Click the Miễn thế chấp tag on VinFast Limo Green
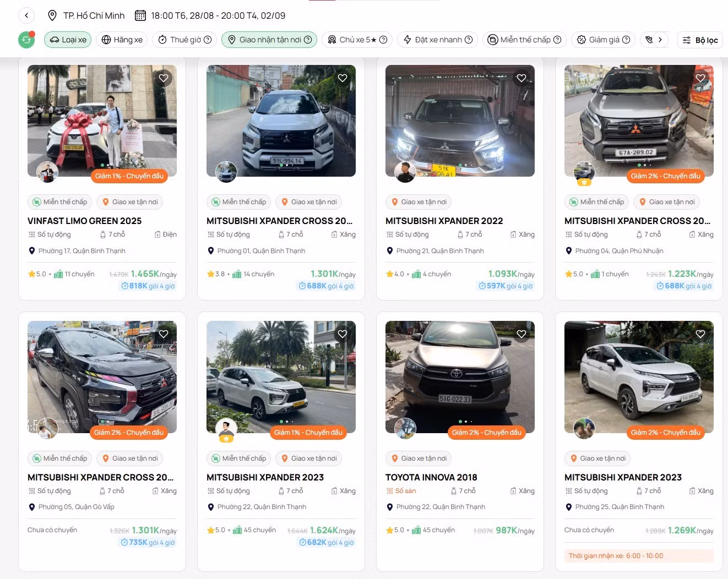The height and width of the screenshot is (579, 728). 59,202
